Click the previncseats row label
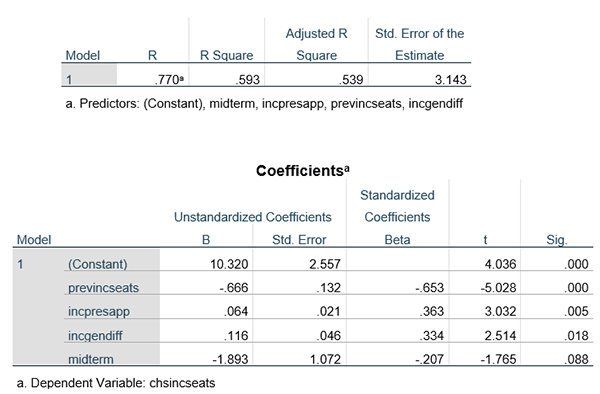This screenshot has width=600, height=394. pyautogui.click(x=103, y=288)
